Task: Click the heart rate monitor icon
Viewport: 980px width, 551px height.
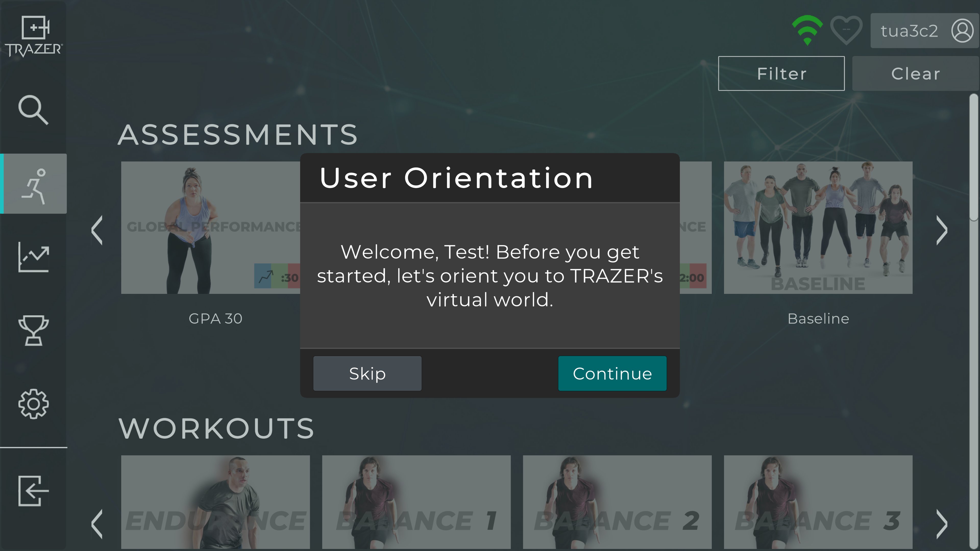Action: [846, 30]
